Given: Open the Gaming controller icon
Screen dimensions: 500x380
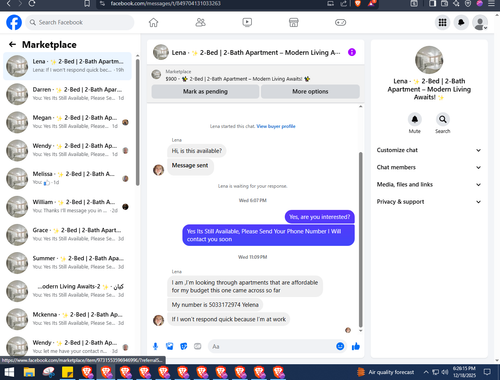Looking at the screenshot, I should tap(340, 22).
